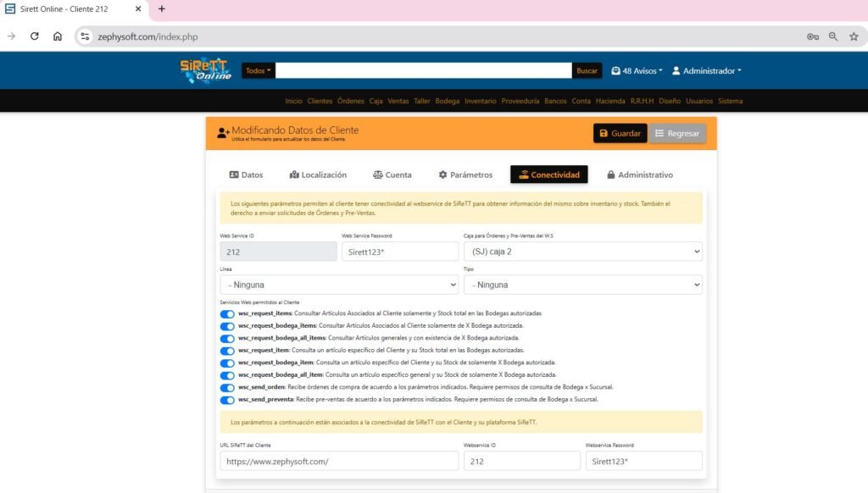Click the Buscar search button
Viewport: 868px width, 493px height.
(587, 71)
